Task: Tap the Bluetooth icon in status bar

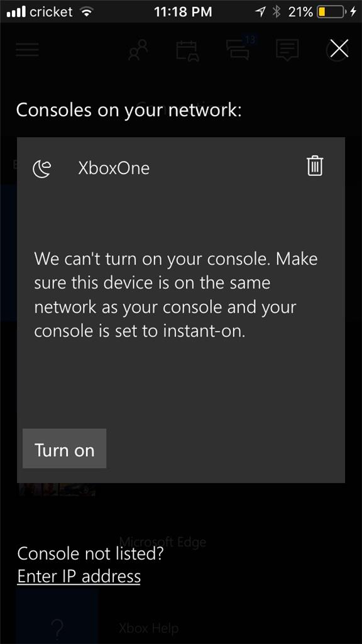Action: click(x=277, y=12)
